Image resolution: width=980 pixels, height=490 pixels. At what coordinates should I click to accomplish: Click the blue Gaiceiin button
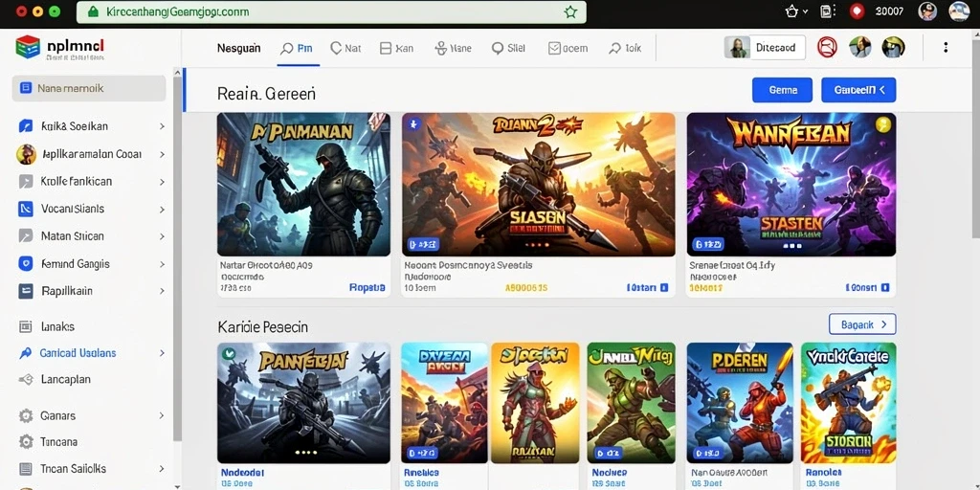point(858,90)
